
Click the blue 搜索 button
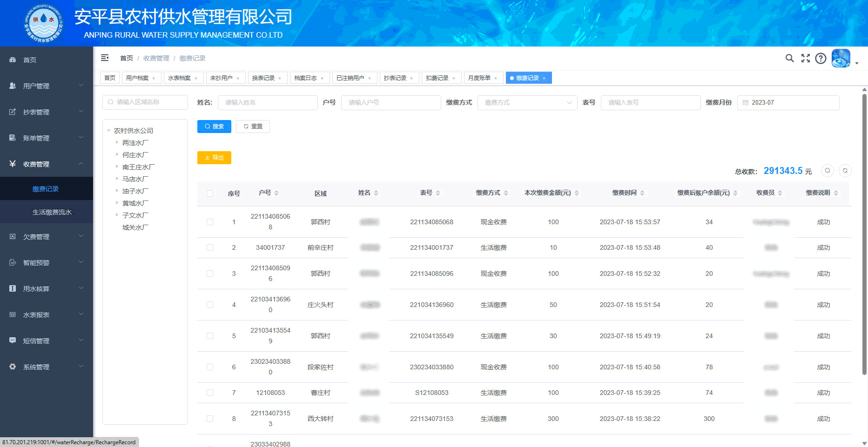click(x=214, y=127)
